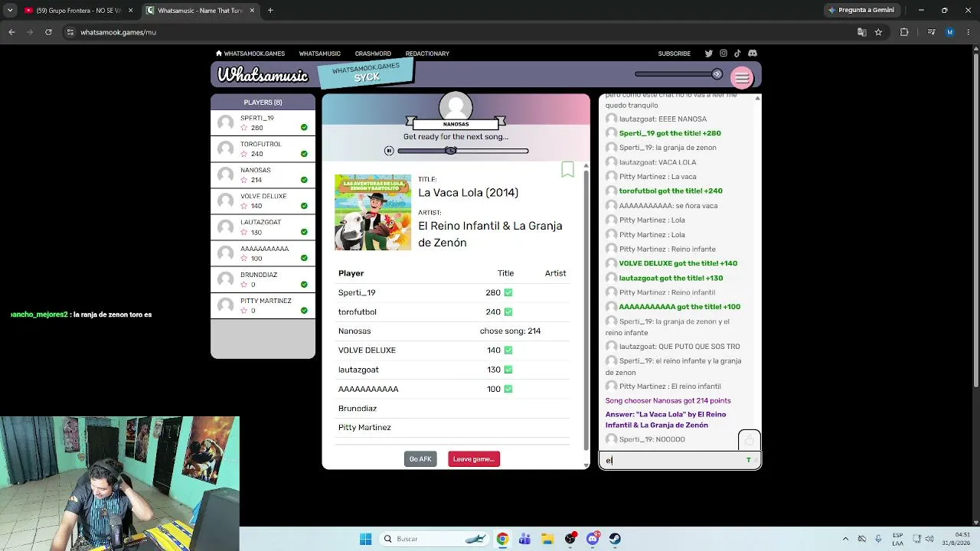Open the tab search dropdown arrow
Image resolution: width=980 pixels, height=551 pixels.
tap(9, 11)
